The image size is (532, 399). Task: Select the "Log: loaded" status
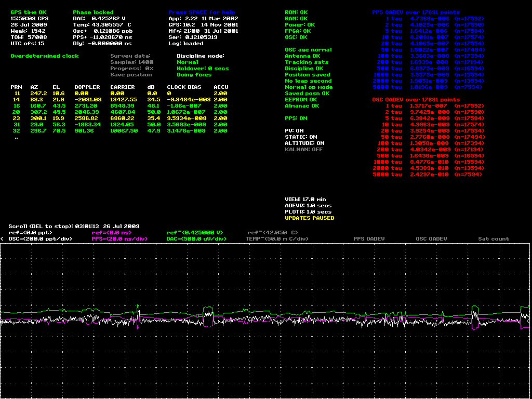[x=186, y=44]
